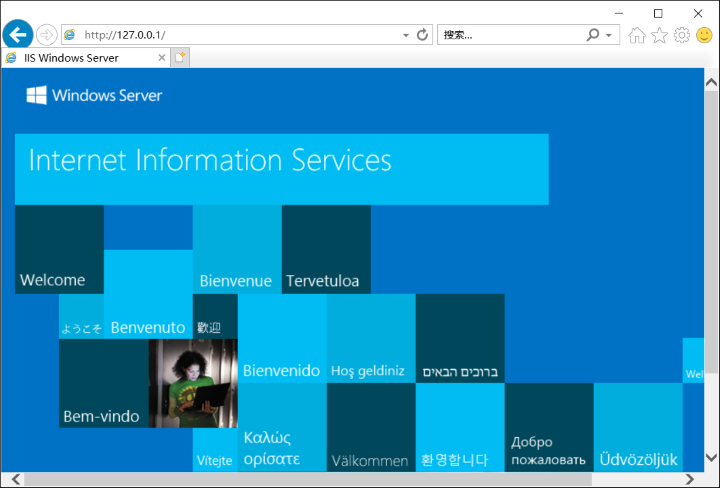Click the Hoş geldiniz tile
Viewport: 720px width, 488px height.
point(371,338)
